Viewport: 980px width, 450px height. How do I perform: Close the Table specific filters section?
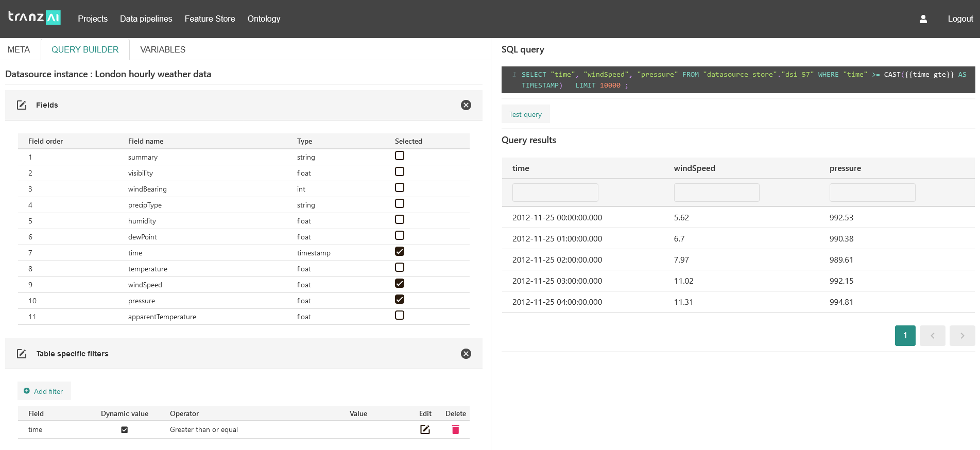(466, 354)
